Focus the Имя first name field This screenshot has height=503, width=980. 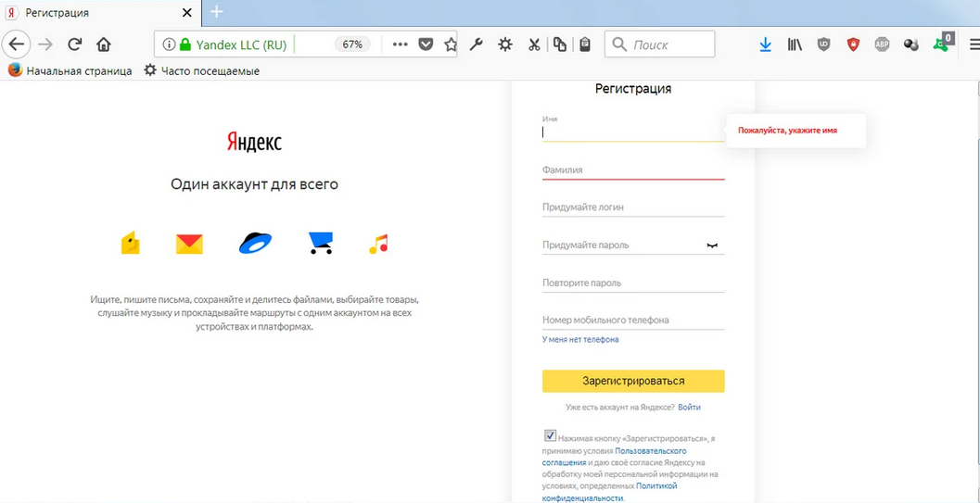click(633, 132)
